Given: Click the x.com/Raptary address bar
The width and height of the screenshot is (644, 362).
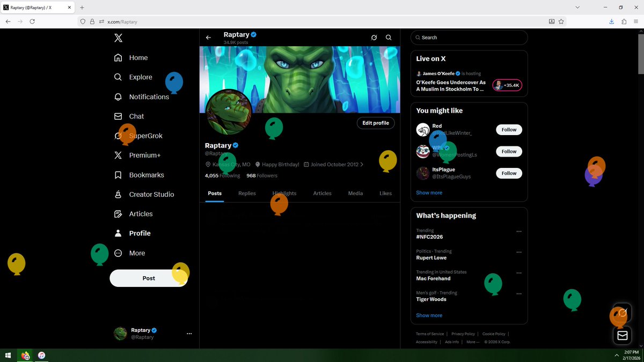Looking at the screenshot, I should tap(322, 21).
